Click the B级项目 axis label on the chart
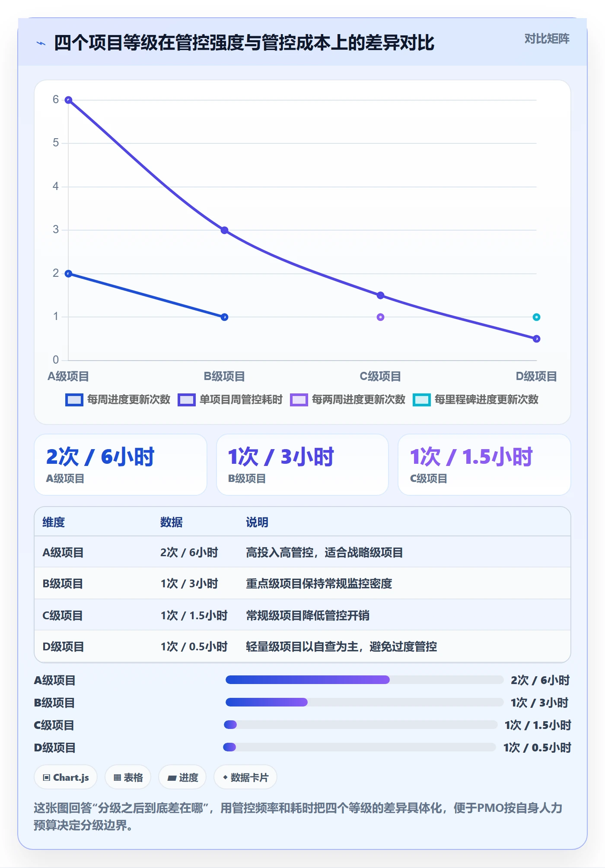 224,376
